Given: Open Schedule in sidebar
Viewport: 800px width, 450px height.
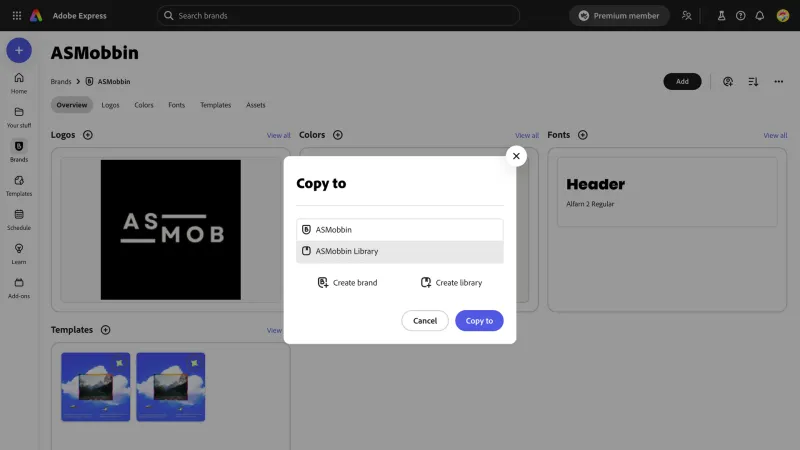Looking at the screenshot, I should 19,220.
